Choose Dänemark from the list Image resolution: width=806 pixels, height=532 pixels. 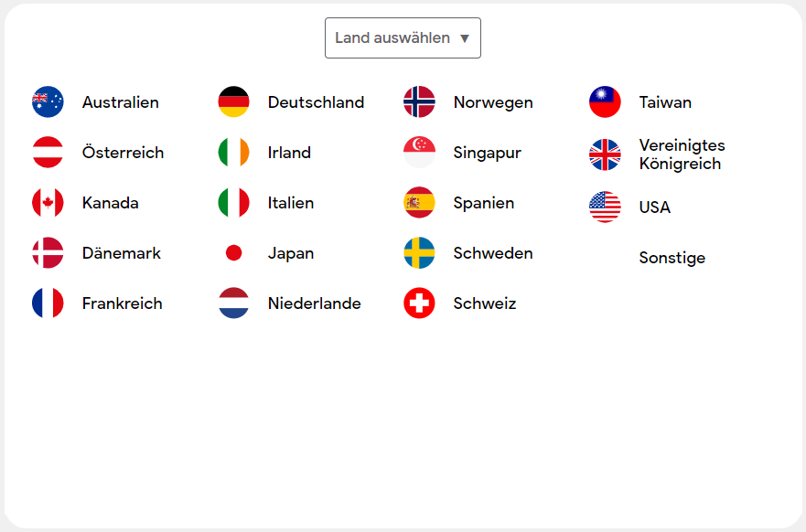122,253
